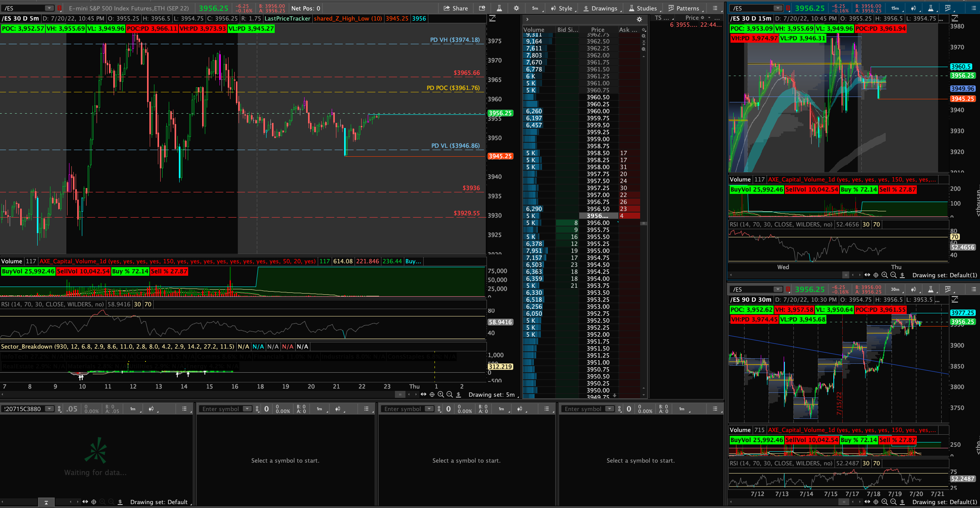
Task: Click zoom out magnifier below main chart
Action: (x=450, y=394)
